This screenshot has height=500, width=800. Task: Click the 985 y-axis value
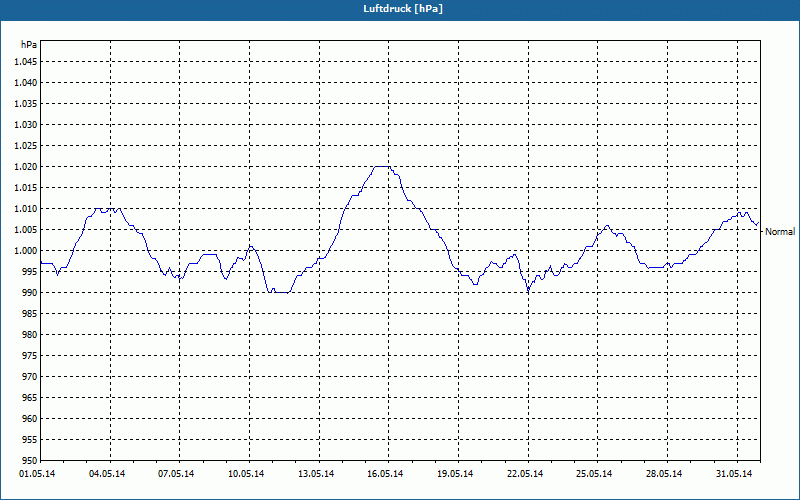(30, 314)
